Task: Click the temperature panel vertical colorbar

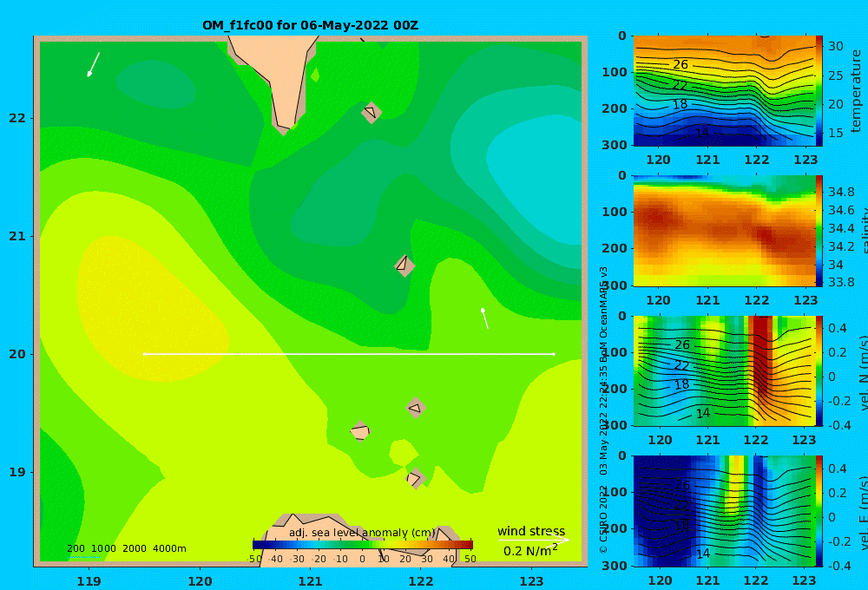Action: 819,91
